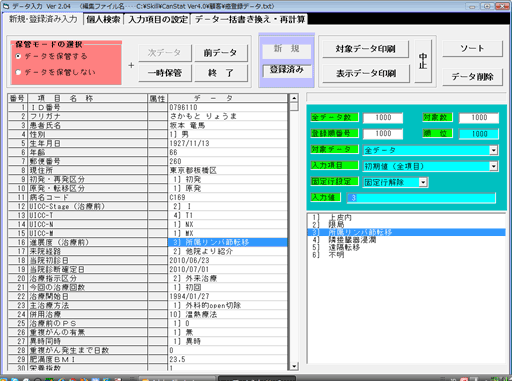This screenshot has width=512, height=381.
Task: Click UICC-Stage cell 2] I
Action: click(228, 206)
